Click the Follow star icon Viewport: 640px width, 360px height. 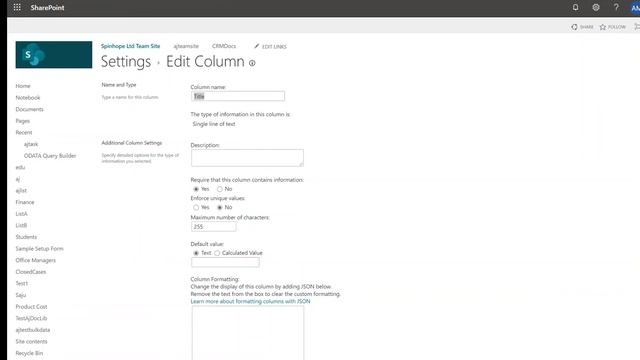pyautogui.click(x=603, y=27)
